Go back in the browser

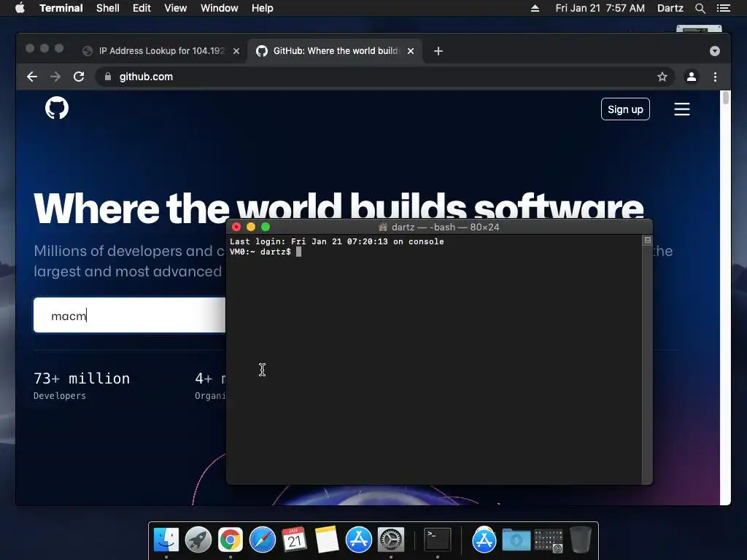(x=32, y=77)
